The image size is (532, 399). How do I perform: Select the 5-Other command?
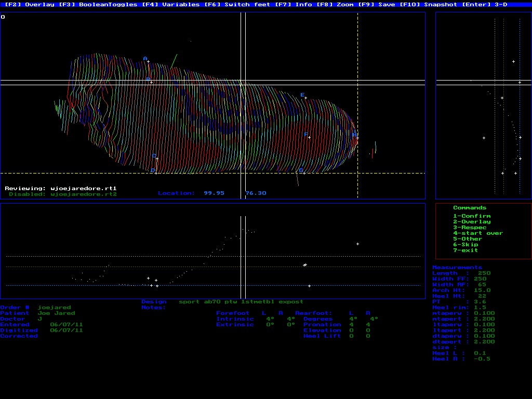tap(468, 239)
